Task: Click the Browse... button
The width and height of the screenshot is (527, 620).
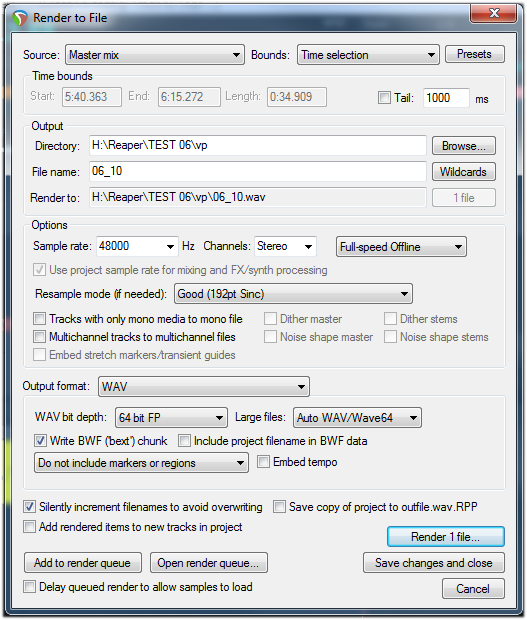Action: pyautogui.click(x=463, y=146)
